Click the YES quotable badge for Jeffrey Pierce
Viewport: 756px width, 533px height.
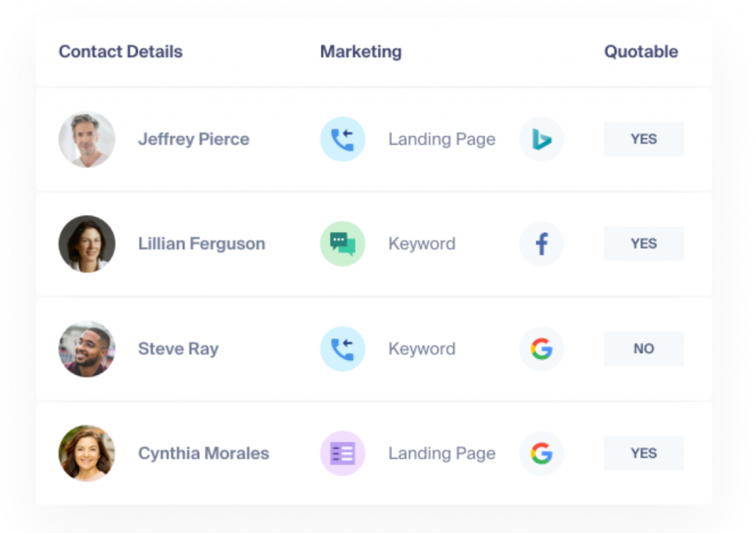[x=644, y=140]
